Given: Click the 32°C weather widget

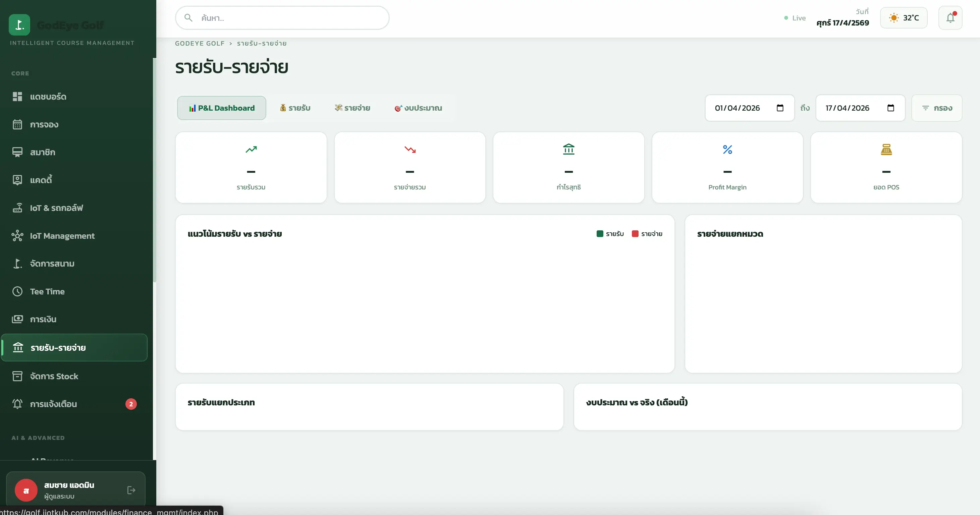Looking at the screenshot, I should [x=904, y=18].
